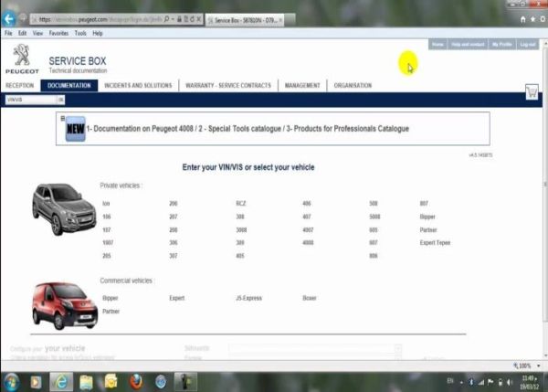The width and height of the screenshot is (548, 392).
Task: Click the browser address bar URL
Action: [x=98, y=19]
